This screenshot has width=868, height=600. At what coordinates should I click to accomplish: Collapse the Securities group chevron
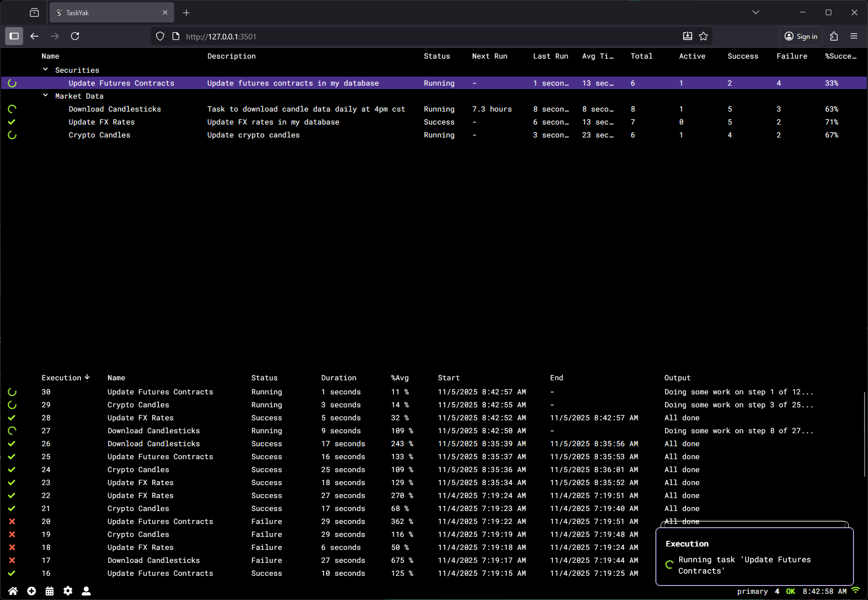45,69
